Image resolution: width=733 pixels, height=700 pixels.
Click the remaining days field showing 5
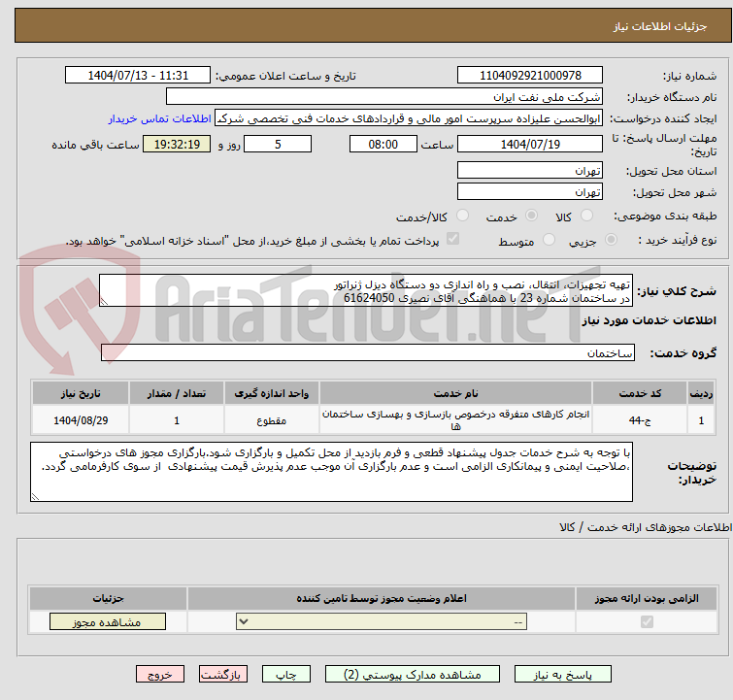(x=278, y=144)
